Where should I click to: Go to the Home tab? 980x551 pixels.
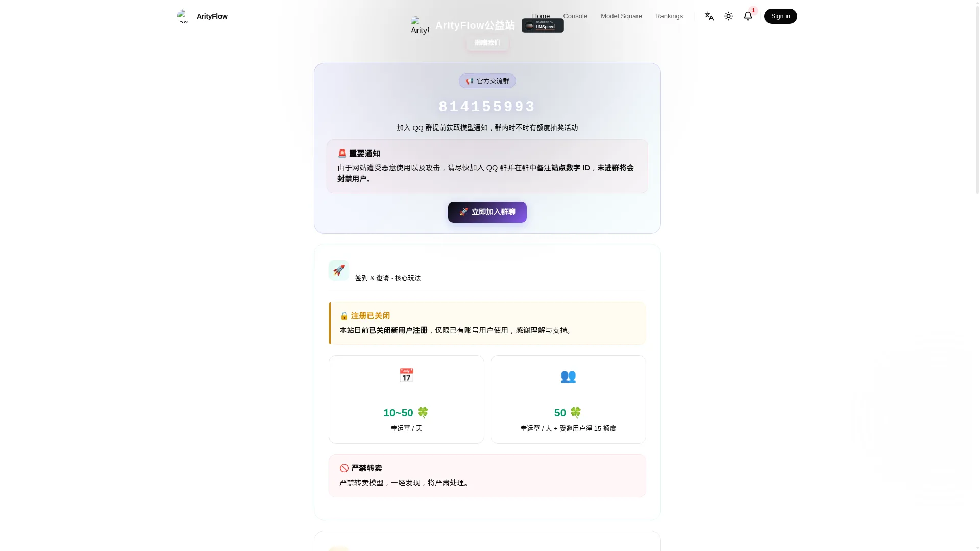tap(541, 16)
